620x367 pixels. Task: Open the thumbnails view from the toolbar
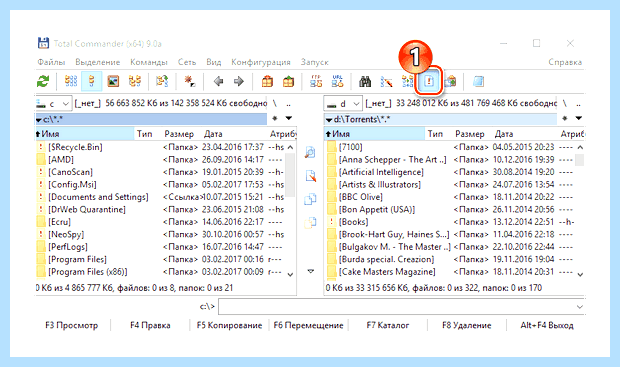tap(113, 81)
